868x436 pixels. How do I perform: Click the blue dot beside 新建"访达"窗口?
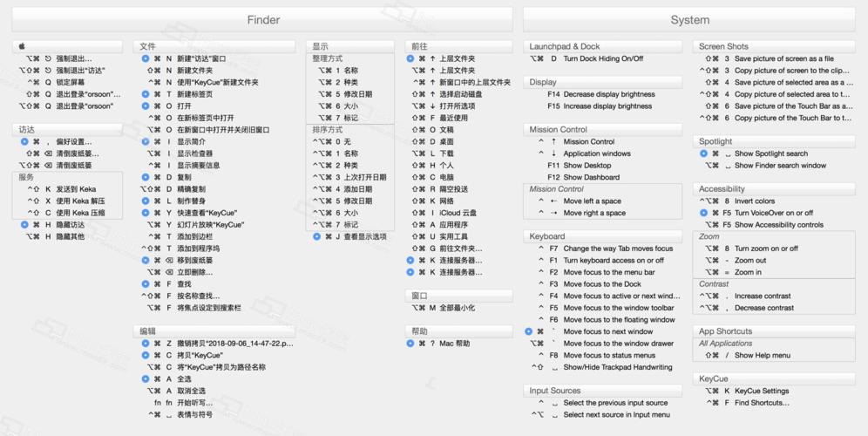click(x=145, y=58)
